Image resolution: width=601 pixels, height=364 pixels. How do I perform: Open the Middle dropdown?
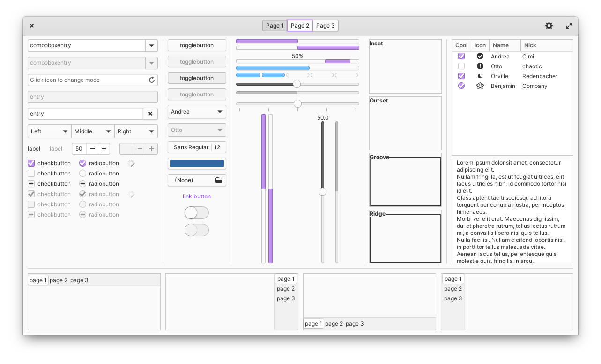coord(93,131)
